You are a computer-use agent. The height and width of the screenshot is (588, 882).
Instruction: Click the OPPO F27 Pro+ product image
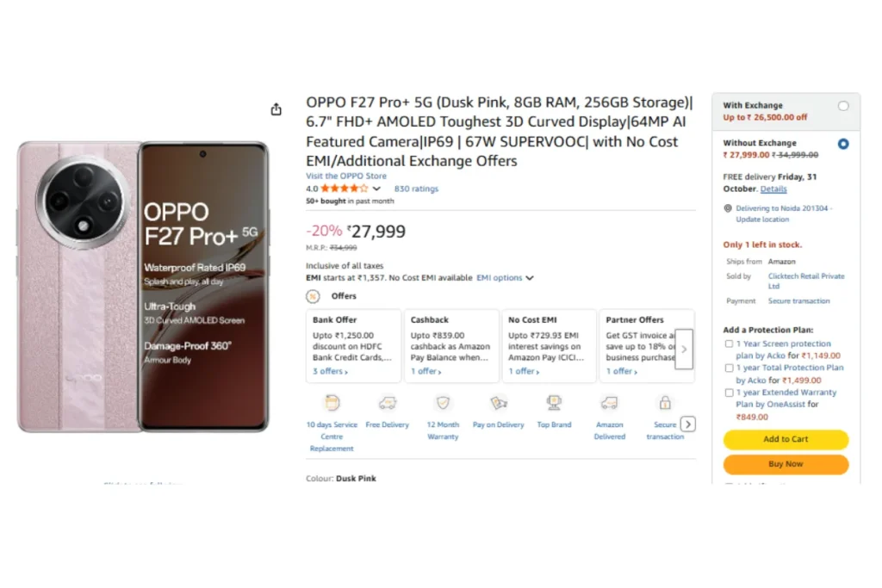click(x=143, y=287)
